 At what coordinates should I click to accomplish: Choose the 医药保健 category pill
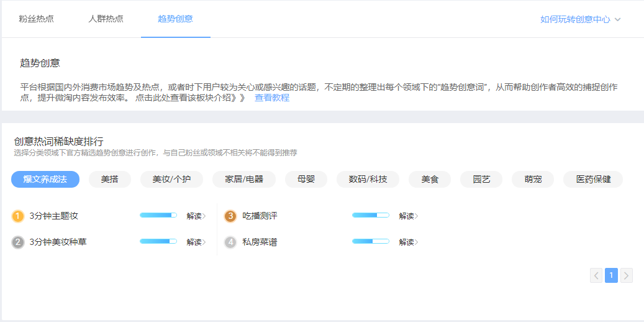[x=593, y=180]
